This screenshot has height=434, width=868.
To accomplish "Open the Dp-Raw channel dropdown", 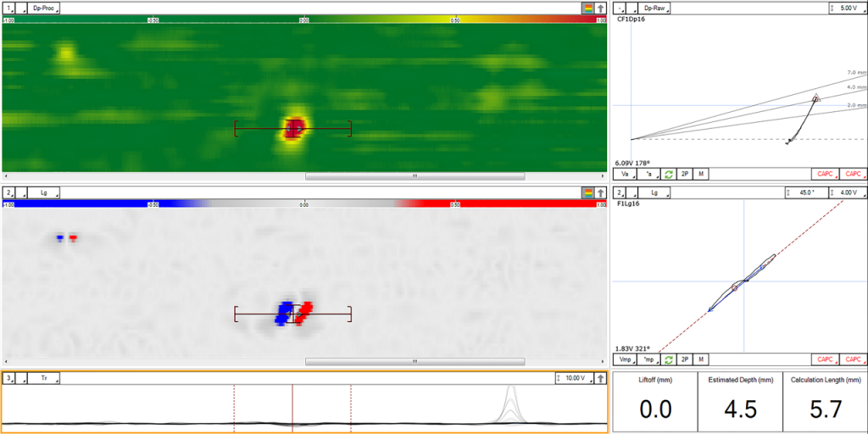I will tap(656, 7).
